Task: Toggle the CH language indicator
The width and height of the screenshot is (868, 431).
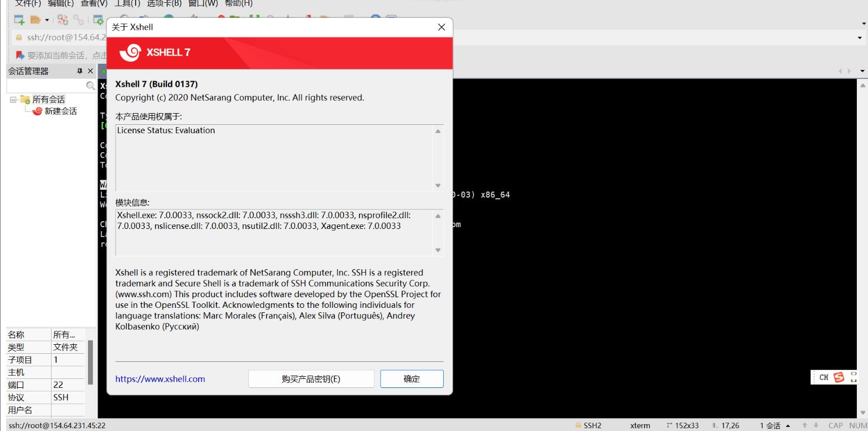Action: (x=823, y=377)
